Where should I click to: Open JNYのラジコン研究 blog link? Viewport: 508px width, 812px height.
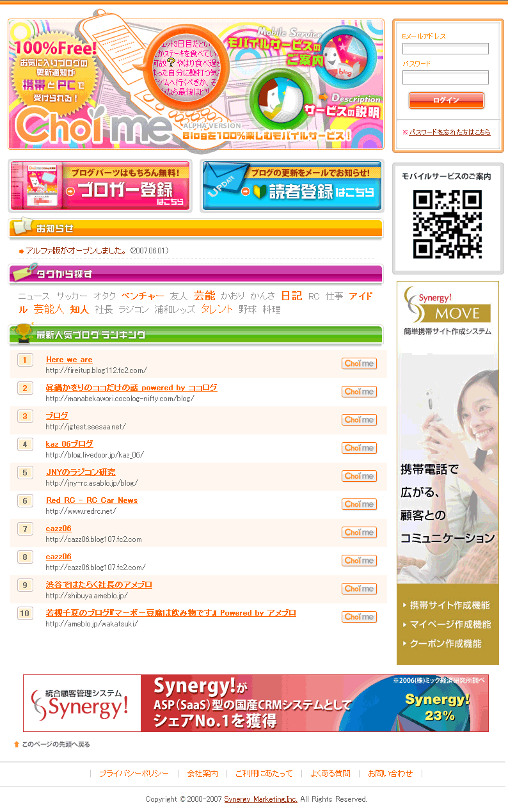(x=81, y=472)
